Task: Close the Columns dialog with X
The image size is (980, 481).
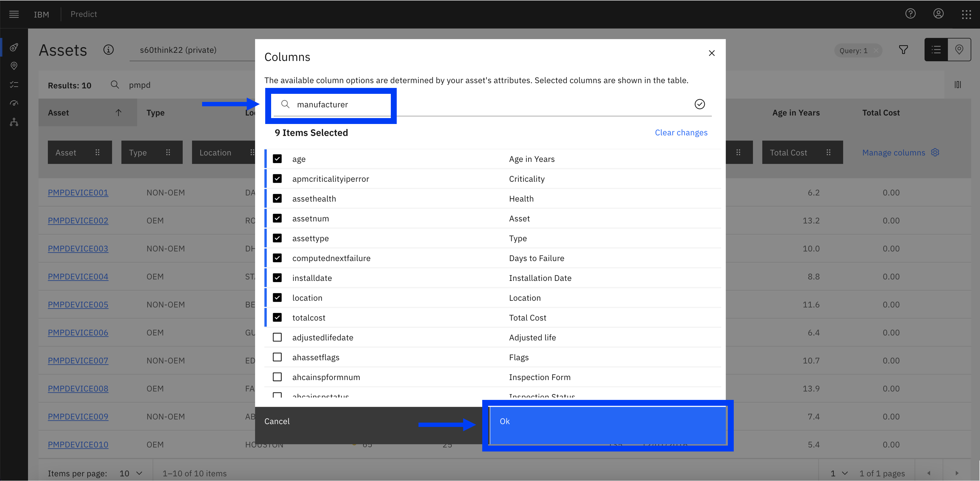Action: pyautogui.click(x=711, y=53)
